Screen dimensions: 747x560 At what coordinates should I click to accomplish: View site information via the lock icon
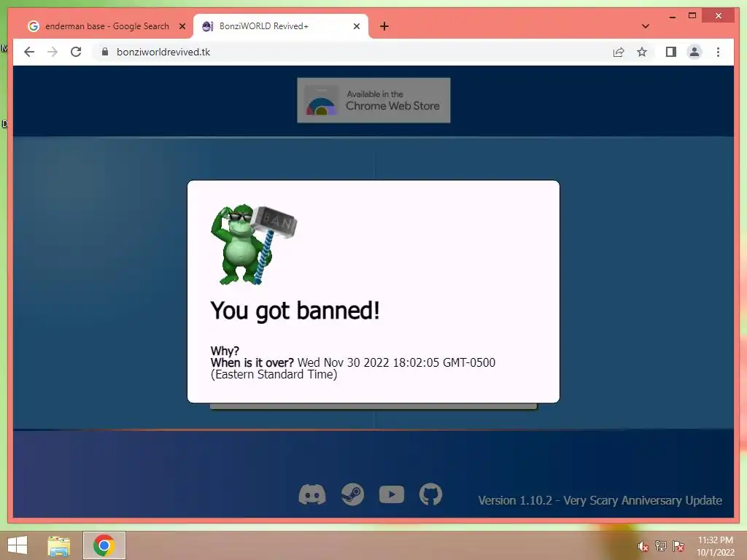coord(105,52)
